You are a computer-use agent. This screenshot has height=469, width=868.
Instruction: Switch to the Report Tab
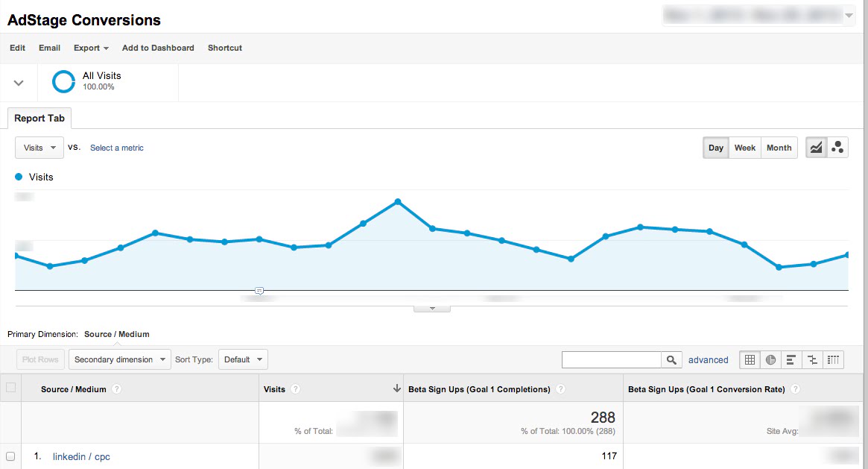[x=39, y=118]
